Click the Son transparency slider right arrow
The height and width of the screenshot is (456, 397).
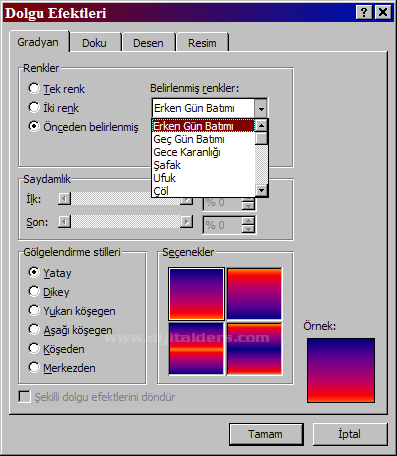[x=187, y=221]
